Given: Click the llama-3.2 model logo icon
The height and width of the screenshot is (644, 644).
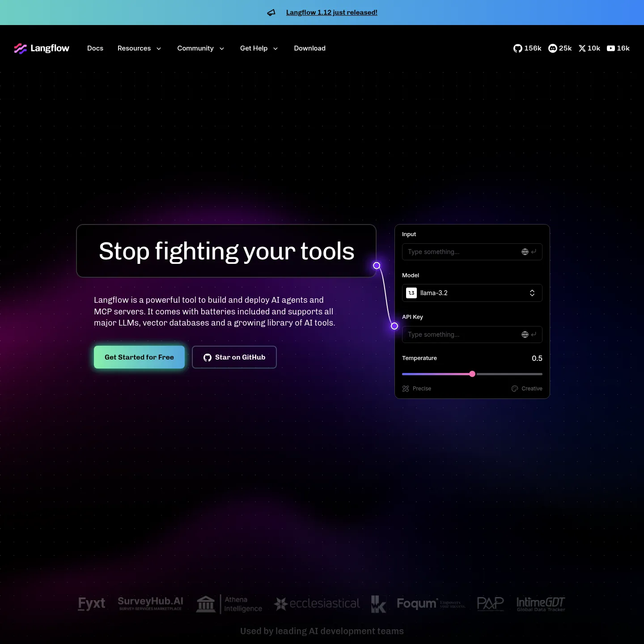Looking at the screenshot, I should point(411,293).
